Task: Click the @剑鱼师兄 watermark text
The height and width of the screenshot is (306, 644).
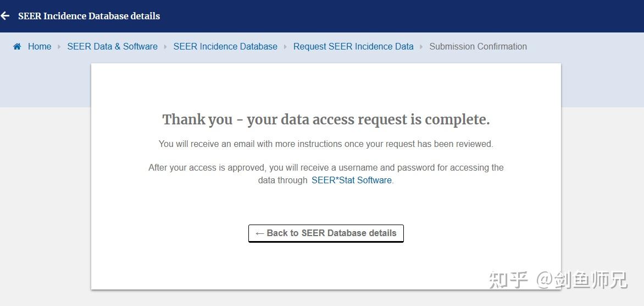Action: [x=581, y=280]
